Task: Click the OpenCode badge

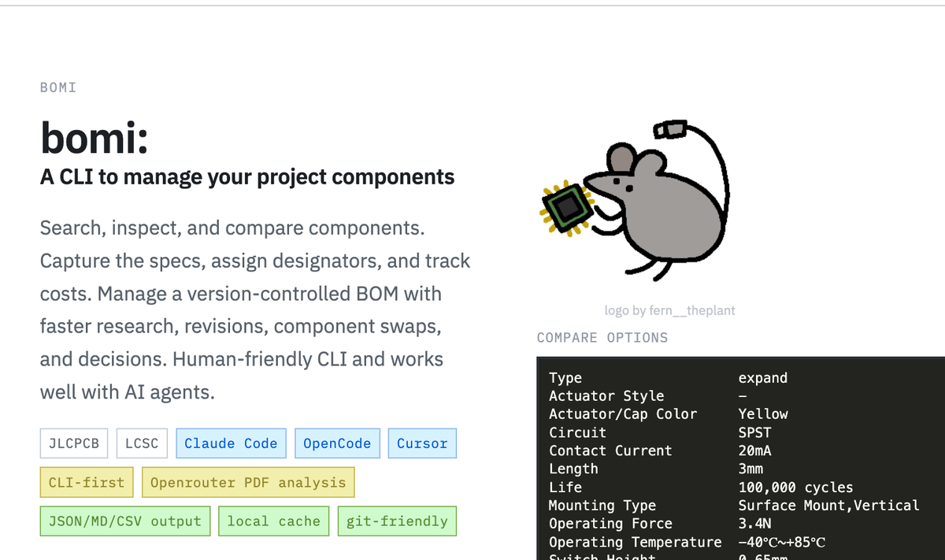Action: [x=337, y=443]
